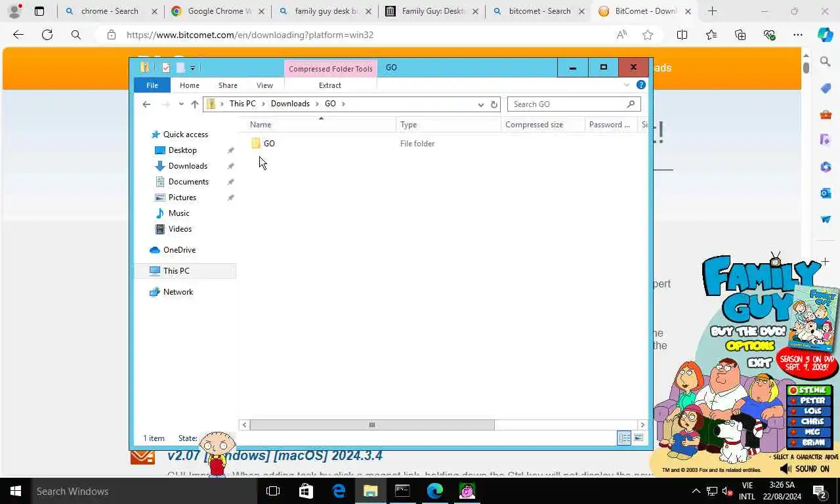Refresh the Edge browser page
This screenshot has width=840, height=504.
[x=47, y=35]
